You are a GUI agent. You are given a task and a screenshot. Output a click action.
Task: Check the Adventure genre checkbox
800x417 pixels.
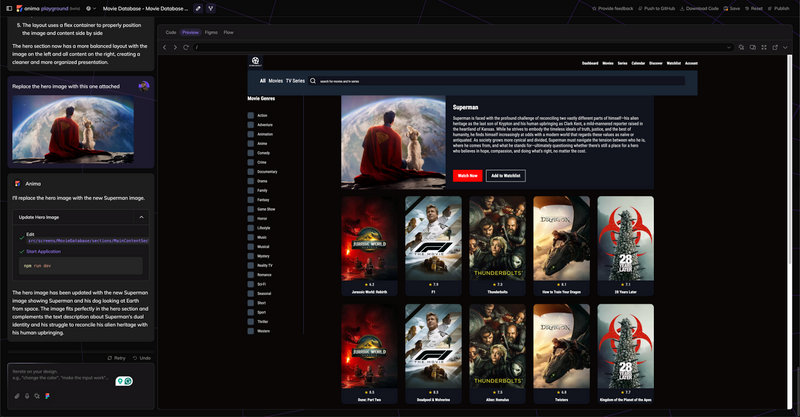(x=251, y=125)
